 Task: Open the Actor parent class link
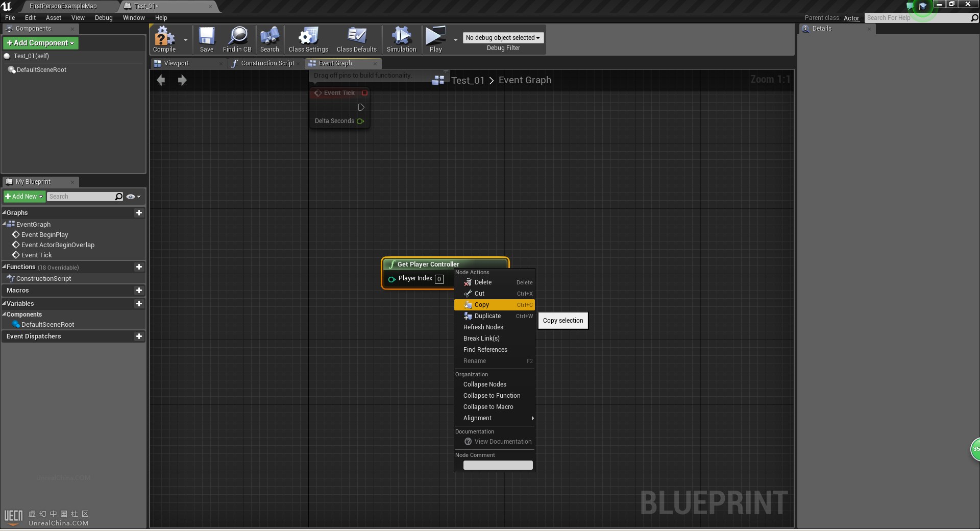[851, 18]
